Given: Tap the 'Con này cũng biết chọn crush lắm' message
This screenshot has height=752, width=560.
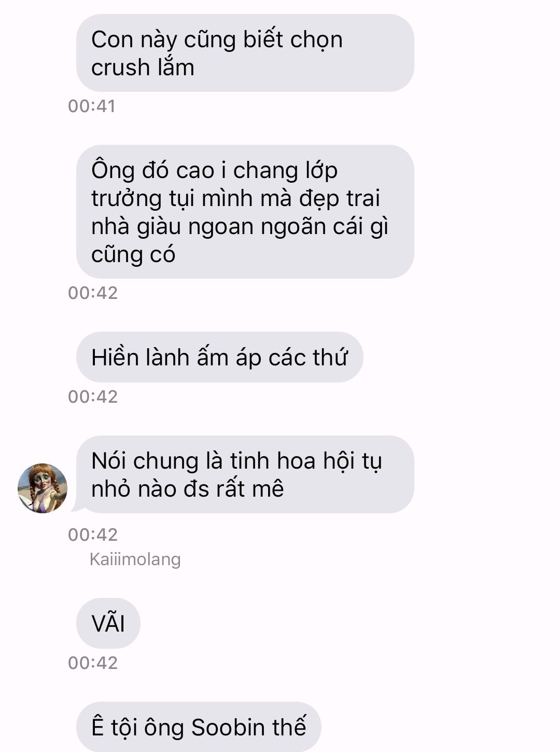Looking at the screenshot, I should [x=245, y=53].
